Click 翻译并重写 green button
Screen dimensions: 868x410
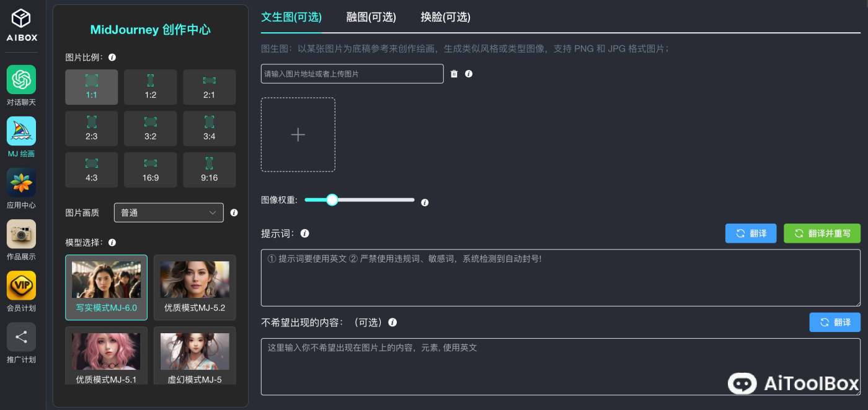(x=822, y=233)
